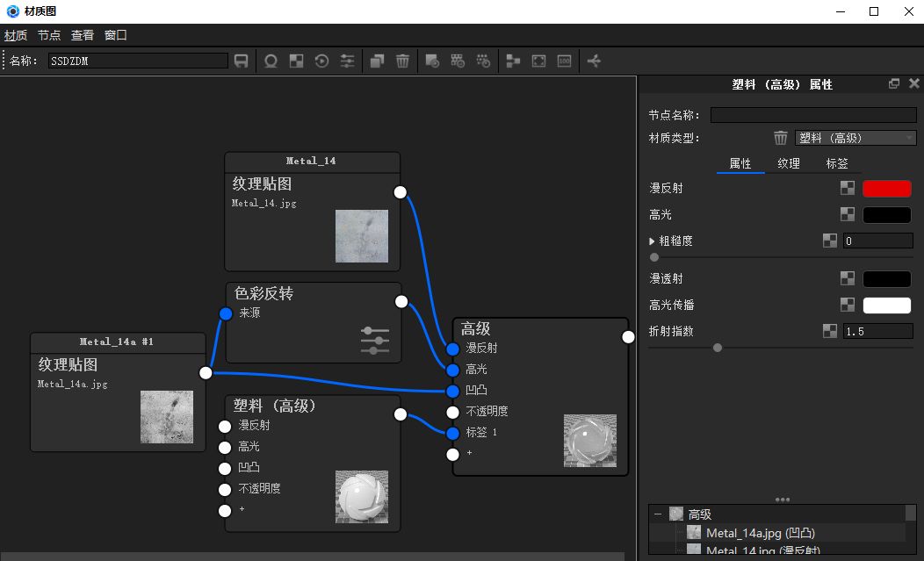
Task: Open the white 高光传播 color swatch
Action: (x=887, y=305)
